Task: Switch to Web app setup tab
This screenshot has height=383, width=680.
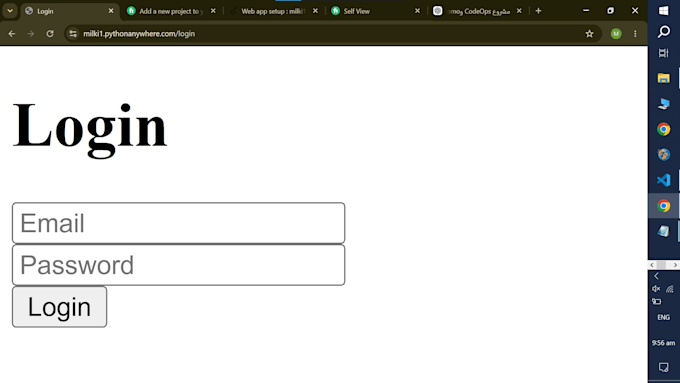Action: [273, 11]
